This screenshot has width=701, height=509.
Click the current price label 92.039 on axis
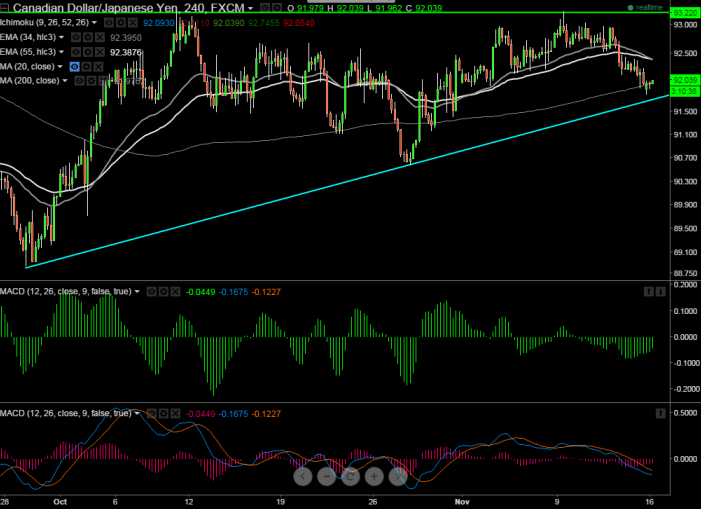[x=684, y=80]
